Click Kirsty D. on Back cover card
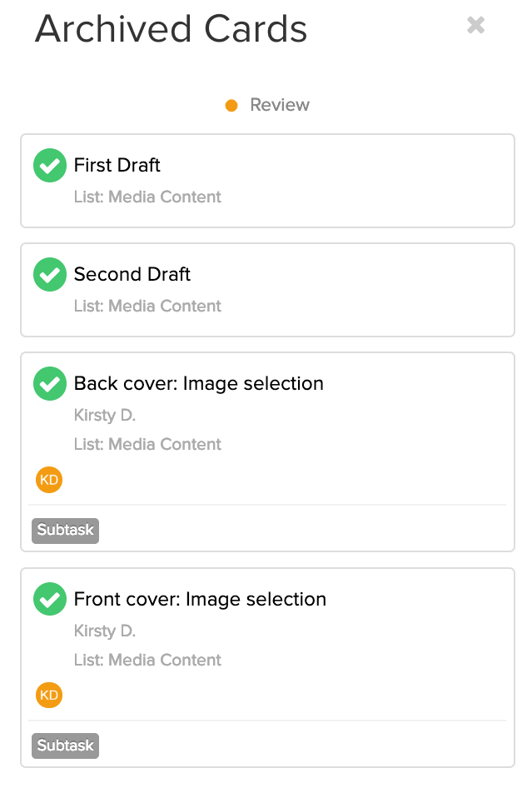The width and height of the screenshot is (532, 788). tap(105, 415)
